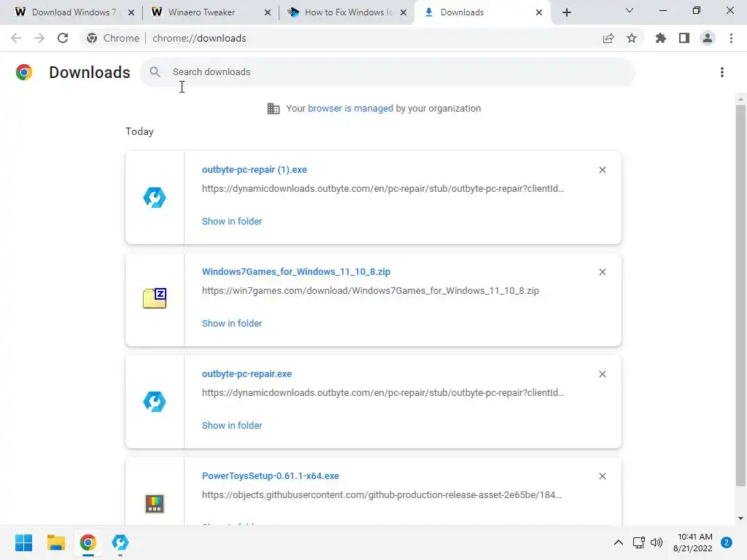Open the tab search dropdown chevron
Screen dimensions: 747x560
point(630,10)
